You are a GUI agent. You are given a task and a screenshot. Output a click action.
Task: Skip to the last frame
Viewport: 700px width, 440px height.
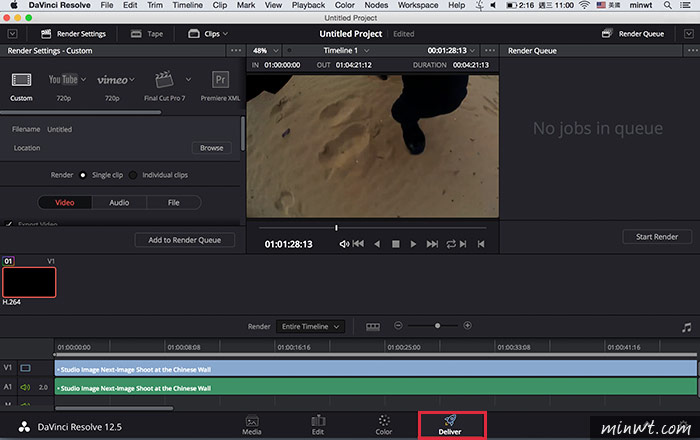point(432,244)
